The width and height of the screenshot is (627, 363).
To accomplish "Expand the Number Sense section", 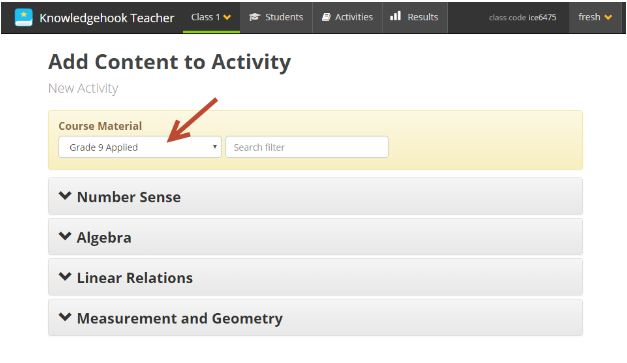I will tap(315, 196).
